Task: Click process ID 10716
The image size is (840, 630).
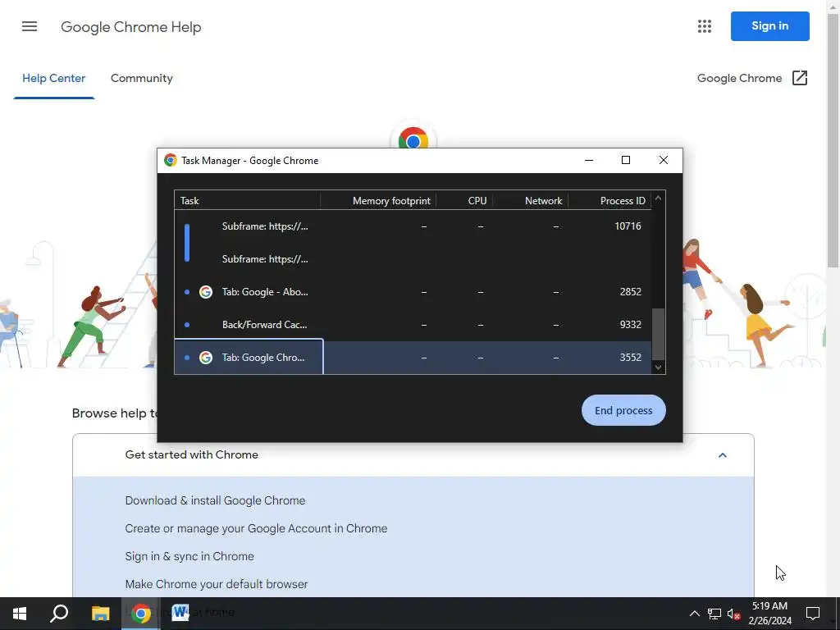Action: [x=628, y=226]
